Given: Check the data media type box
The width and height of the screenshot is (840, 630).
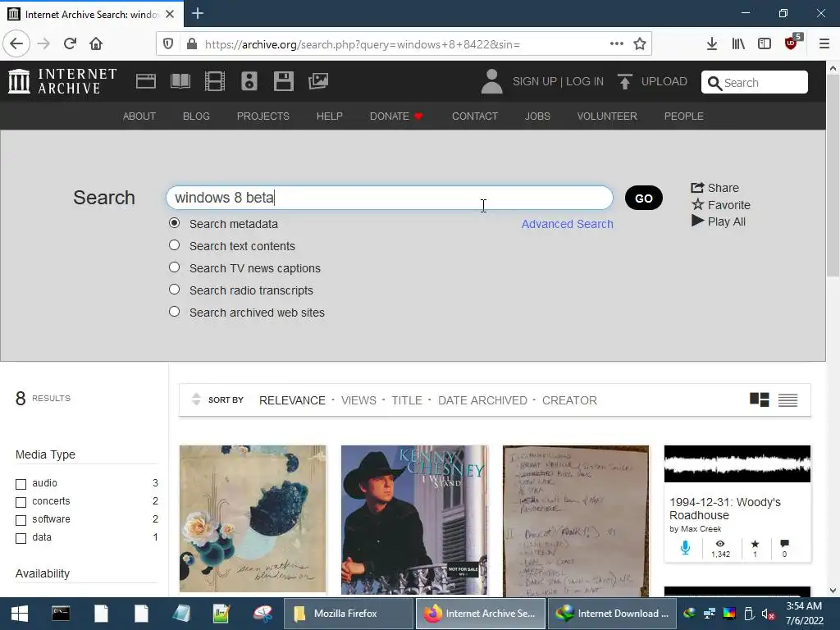Looking at the screenshot, I should (x=21, y=538).
